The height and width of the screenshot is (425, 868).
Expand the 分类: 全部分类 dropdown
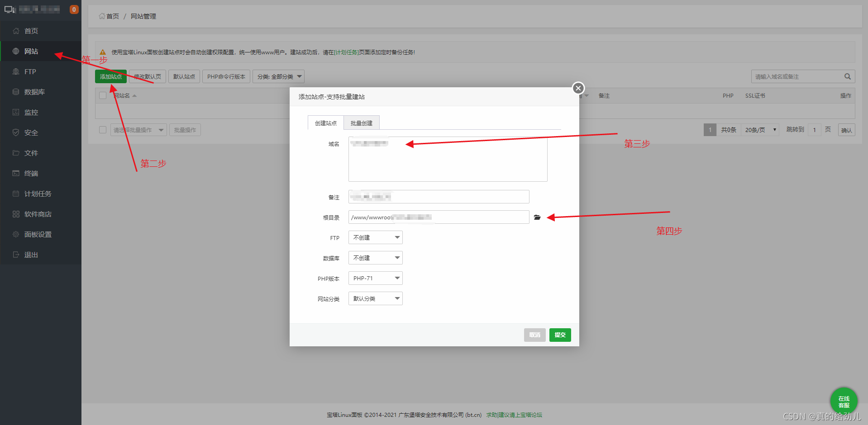[x=278, y=76]
